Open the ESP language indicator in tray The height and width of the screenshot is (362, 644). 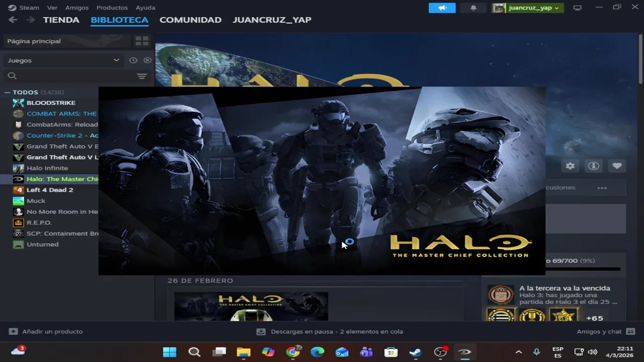coord(558,352)
